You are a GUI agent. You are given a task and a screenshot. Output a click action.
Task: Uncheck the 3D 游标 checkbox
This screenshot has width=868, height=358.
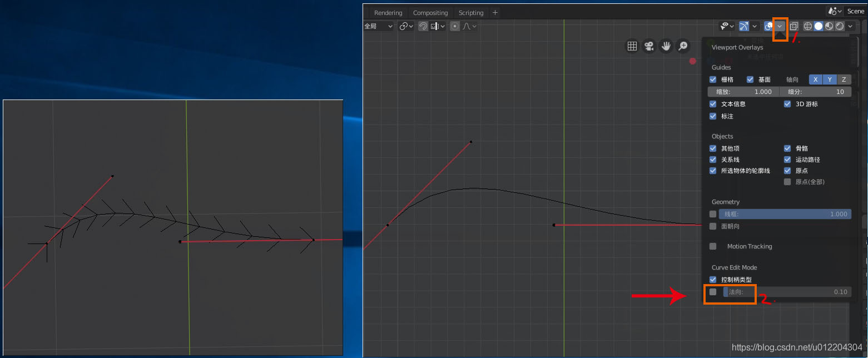[x=787, y=104]
